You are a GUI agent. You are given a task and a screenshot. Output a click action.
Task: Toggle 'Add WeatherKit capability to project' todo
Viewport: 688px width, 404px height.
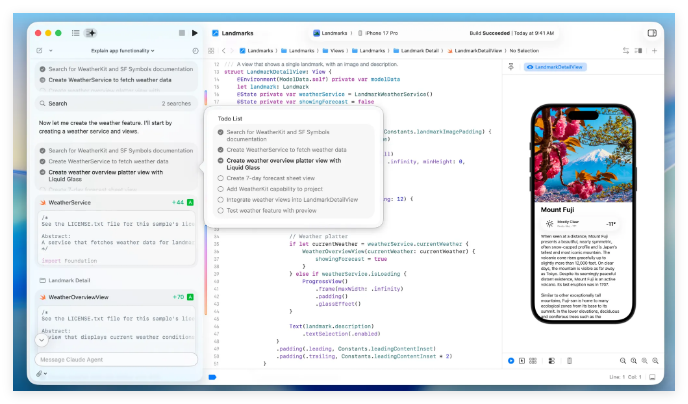click(221, 188)
